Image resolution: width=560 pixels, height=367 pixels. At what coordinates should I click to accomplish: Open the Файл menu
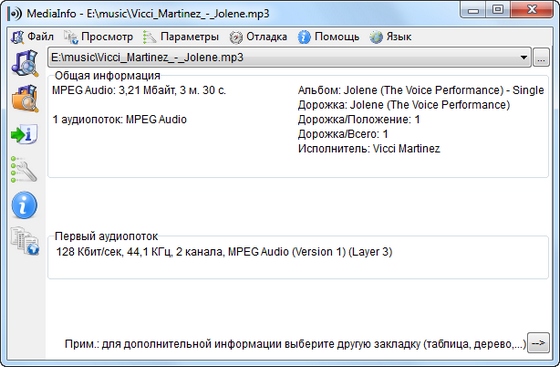pos(40,36)
